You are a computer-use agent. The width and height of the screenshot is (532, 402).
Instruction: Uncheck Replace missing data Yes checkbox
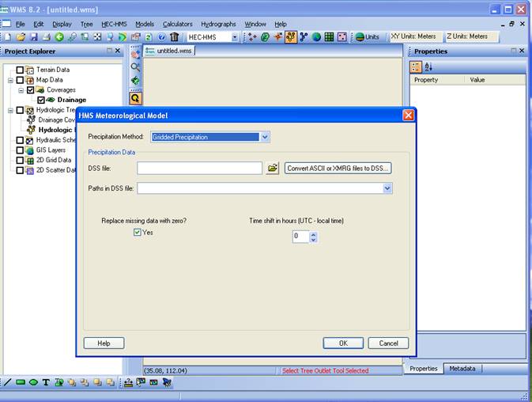point(137,232)
